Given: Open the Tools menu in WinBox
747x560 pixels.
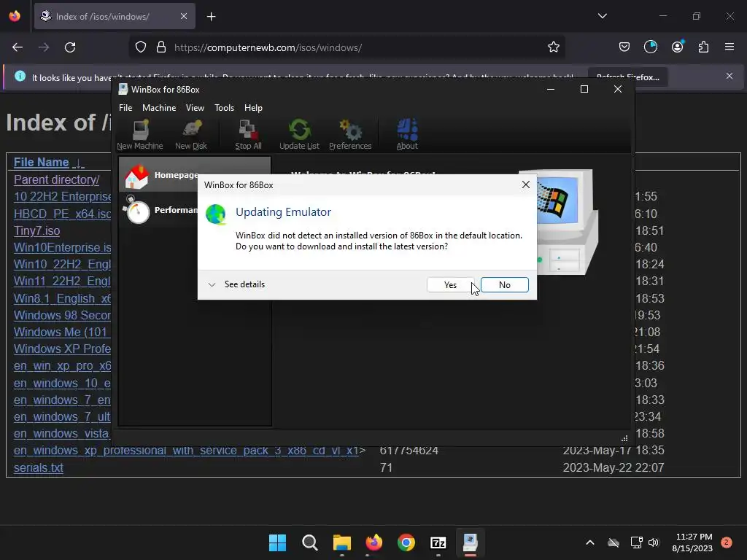Looking at the screenshot, I should point(225,108).
